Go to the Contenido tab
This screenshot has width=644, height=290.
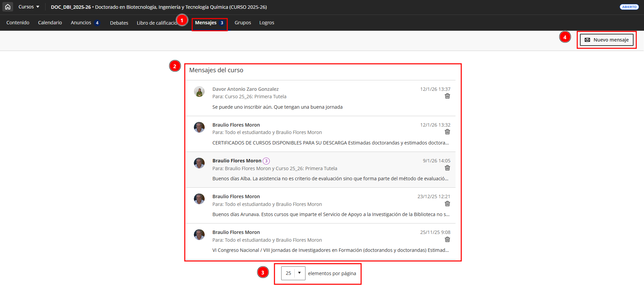pos(18,23)
